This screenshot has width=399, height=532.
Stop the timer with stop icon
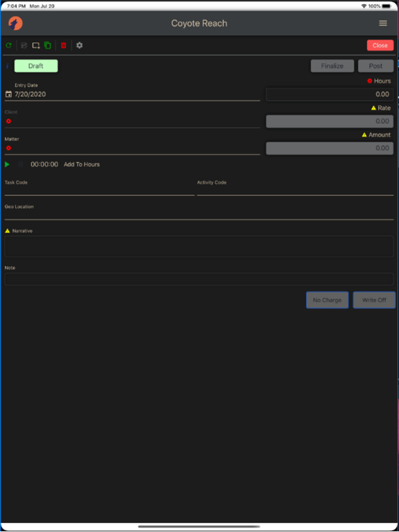coord(21,165)
